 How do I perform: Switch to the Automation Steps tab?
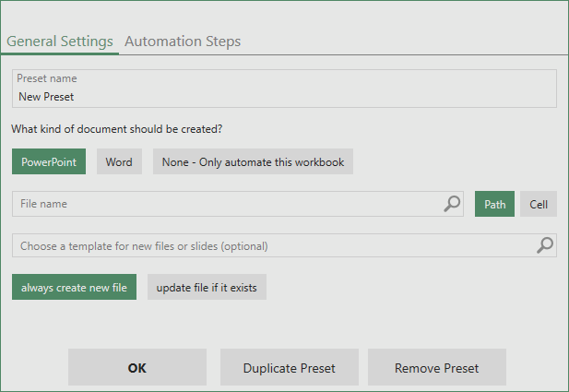point(183,42)
